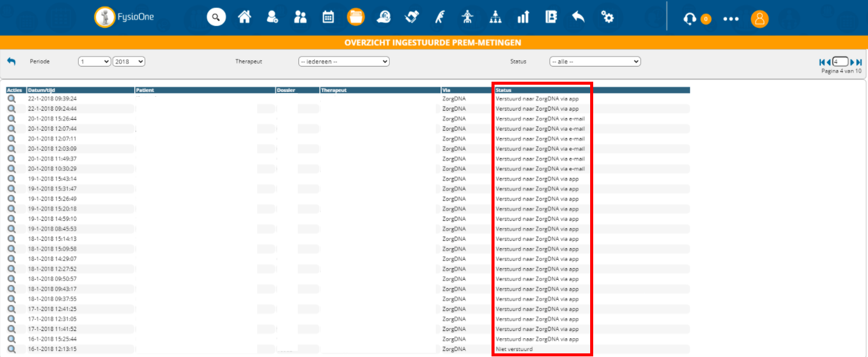Image resolution: width=868 pixels, height=357 pixels.
Task: Expand the Periode month dropdown
Action: pos(94,62)
